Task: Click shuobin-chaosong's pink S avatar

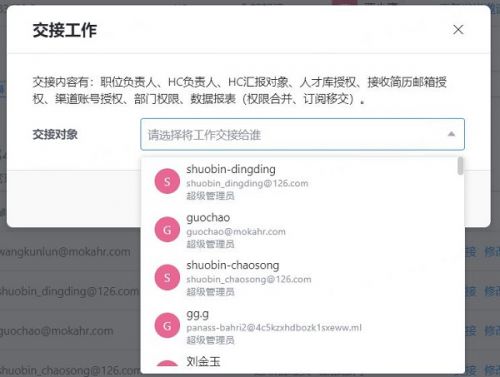Action: 167,277
